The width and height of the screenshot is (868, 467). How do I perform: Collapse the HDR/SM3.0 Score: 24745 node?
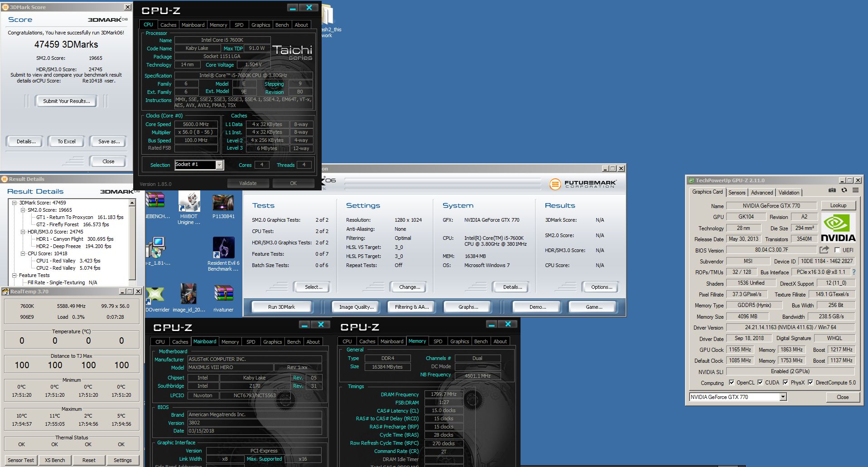click(x=23, y=232)
